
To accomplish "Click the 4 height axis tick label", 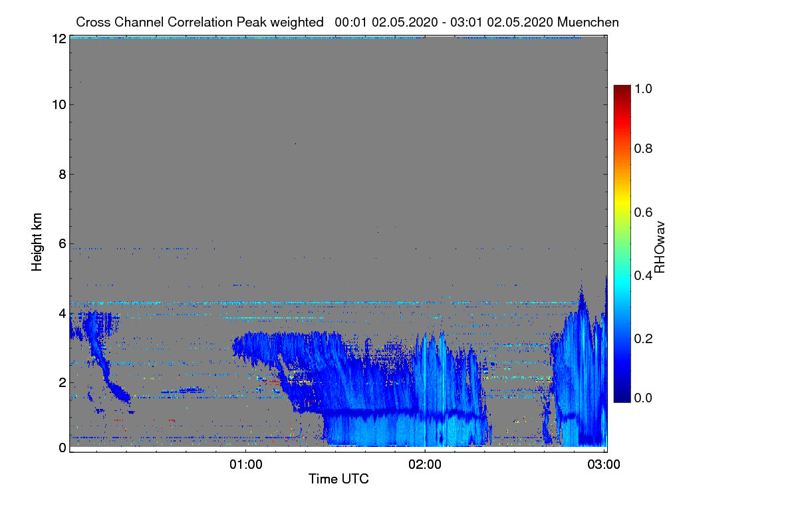I will 62,313.
